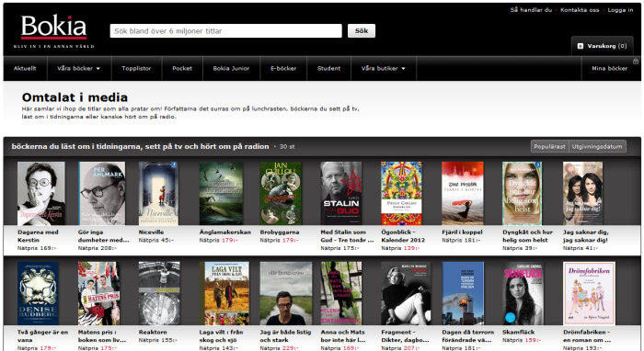Expand the Våra böcker dropdown
This screenshot has height=351, width=644.
79,69
